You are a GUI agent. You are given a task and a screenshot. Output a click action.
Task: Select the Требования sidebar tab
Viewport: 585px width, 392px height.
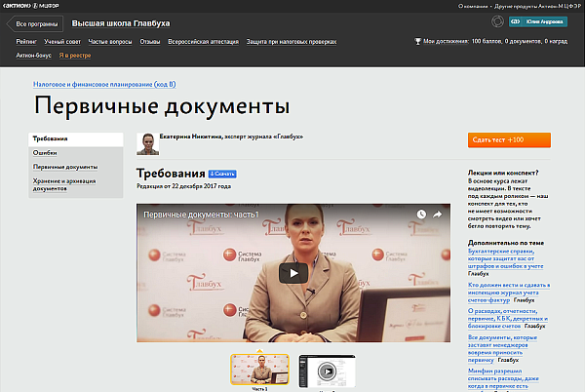76,138
